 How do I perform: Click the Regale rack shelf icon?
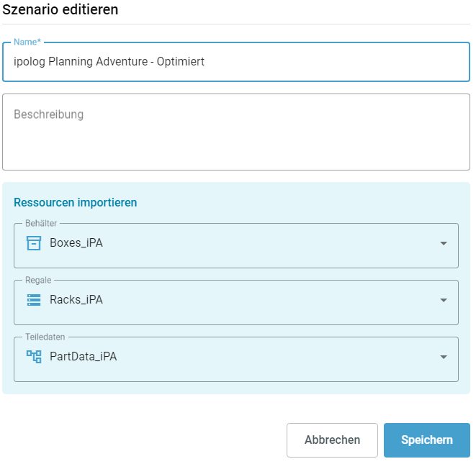(34, 300)
